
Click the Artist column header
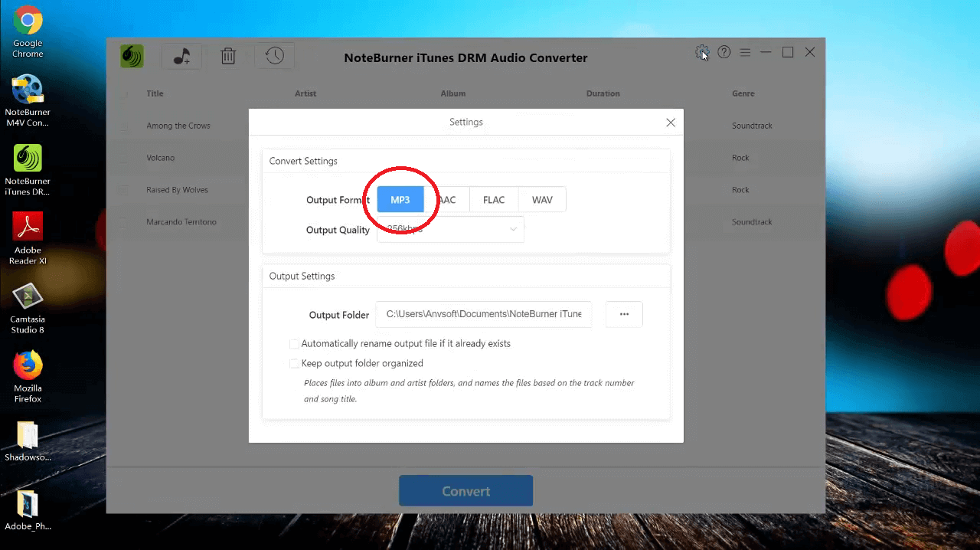pos(305,93)
